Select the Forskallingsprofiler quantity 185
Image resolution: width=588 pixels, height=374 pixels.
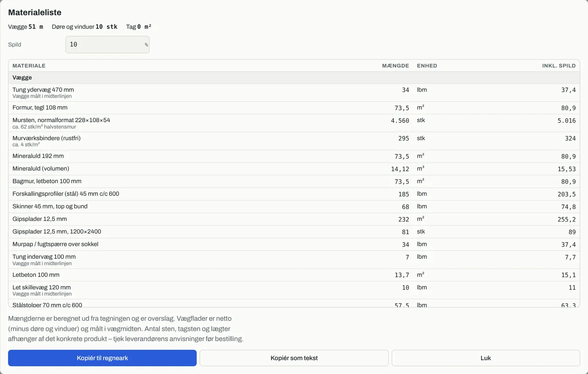click(404, 194)
